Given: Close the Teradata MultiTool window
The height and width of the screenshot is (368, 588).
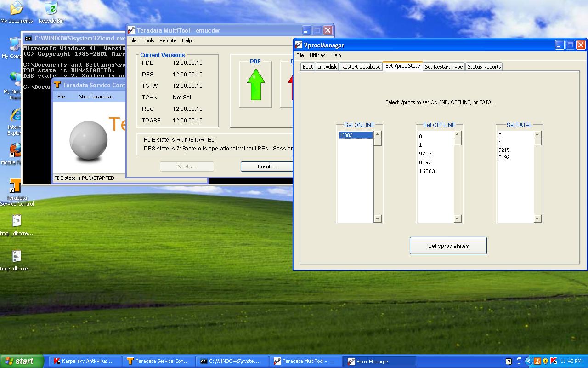Looking at the screenshot, I should [328, 30].
